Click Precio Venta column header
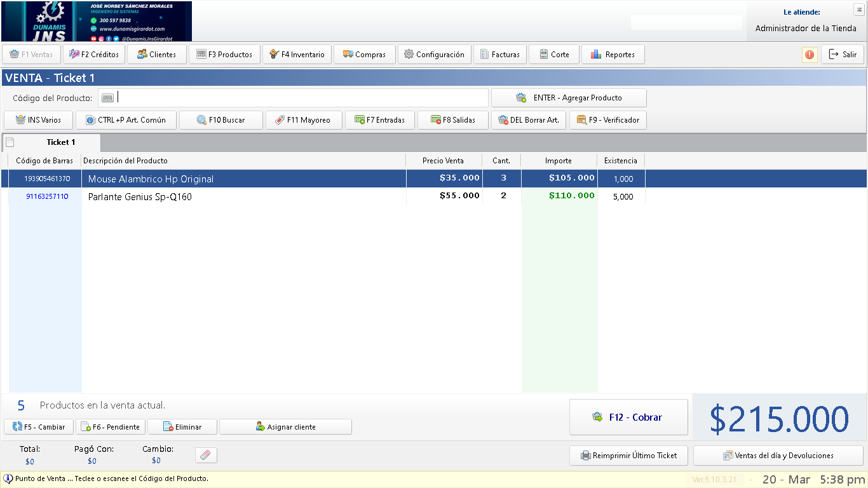This screenshot has height=488, width=868. pyautogui.click(x=444, y=161)
